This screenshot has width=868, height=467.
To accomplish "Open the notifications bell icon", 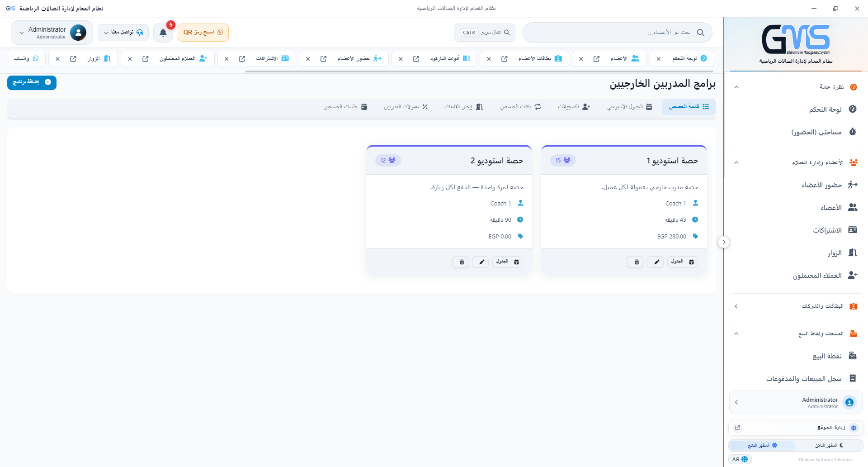I will (163, 33).
